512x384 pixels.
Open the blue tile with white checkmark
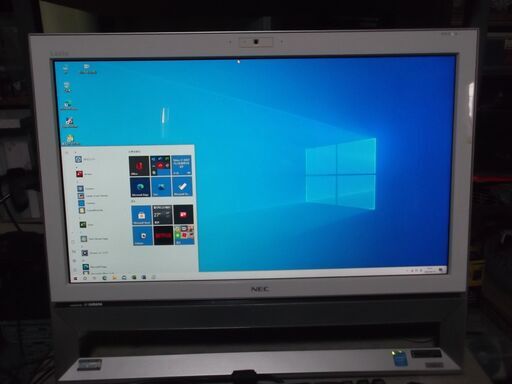[x=182, y=187]
